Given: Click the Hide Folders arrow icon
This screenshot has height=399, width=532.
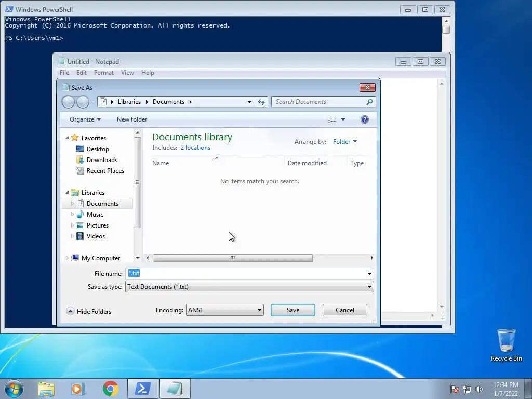Looking at the screenshot, I should click(70, 311).
